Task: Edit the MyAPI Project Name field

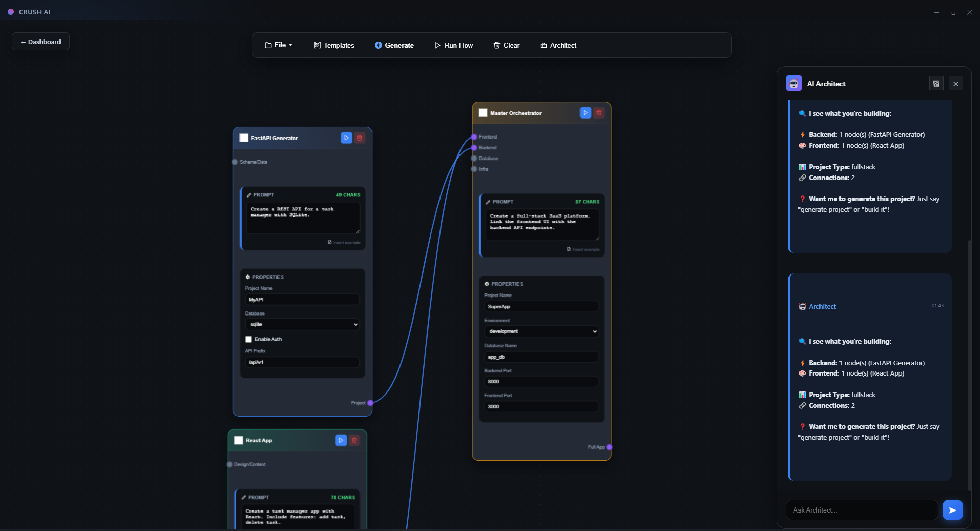Action: [x=303, y=300]
